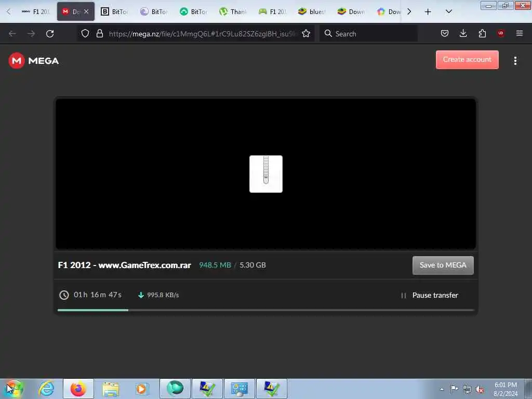
Task: Close the active MEGA tab
Action: [86, 11]
